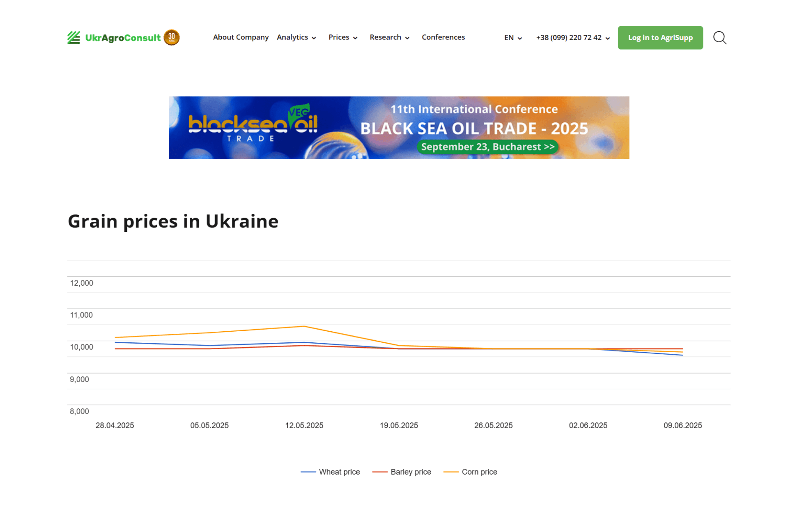
Task: Click the 26.05.2025 axis date label
Action: pyautogui.click(x=494, y=426)
